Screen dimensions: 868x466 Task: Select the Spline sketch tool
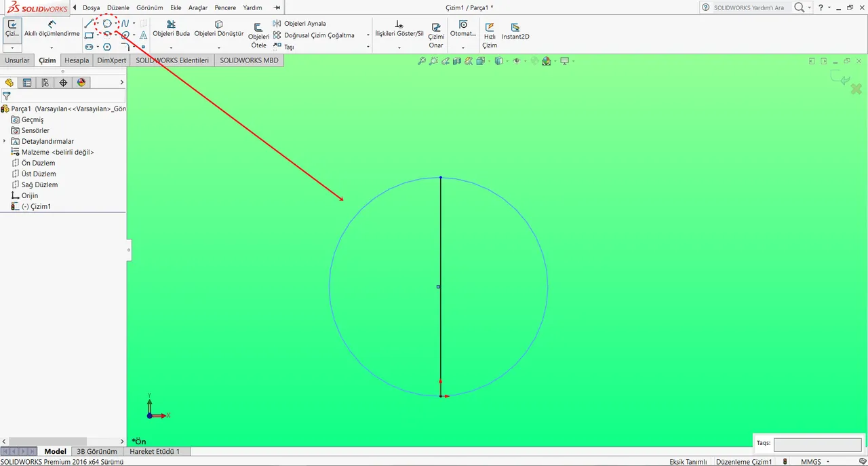click(125, 24)
